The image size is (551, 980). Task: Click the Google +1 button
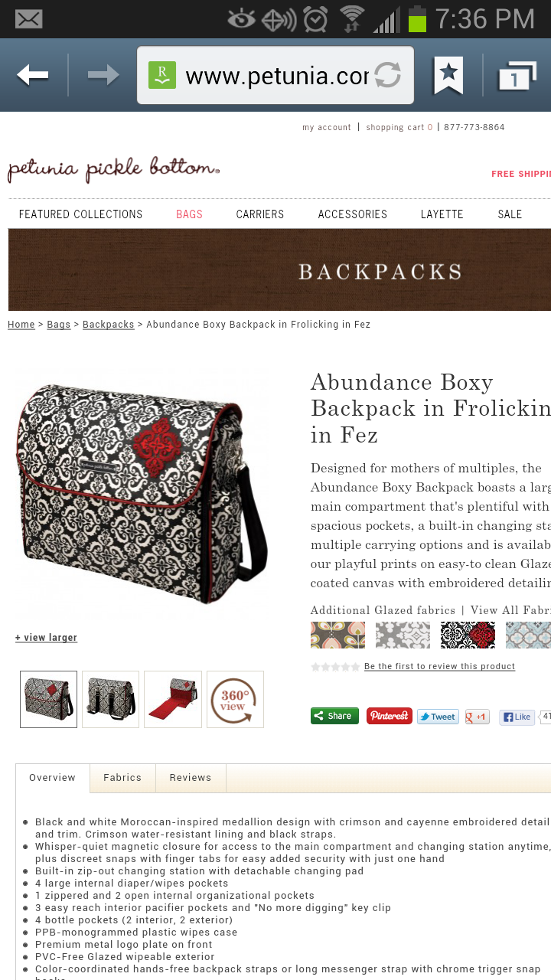pos(478,717)
